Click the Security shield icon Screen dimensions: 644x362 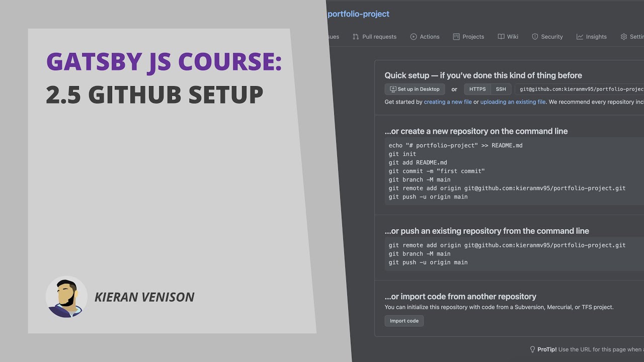(535, 37)
